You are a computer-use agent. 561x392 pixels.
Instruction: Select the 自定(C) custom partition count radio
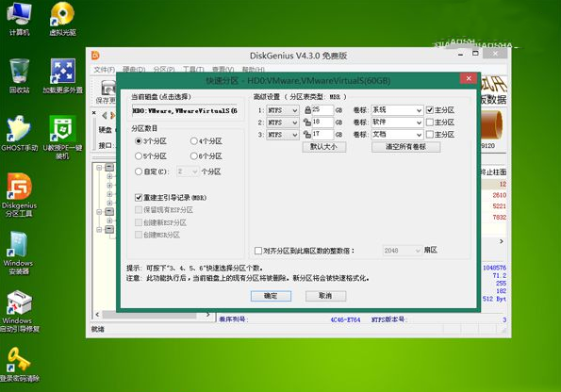(139, 171)
